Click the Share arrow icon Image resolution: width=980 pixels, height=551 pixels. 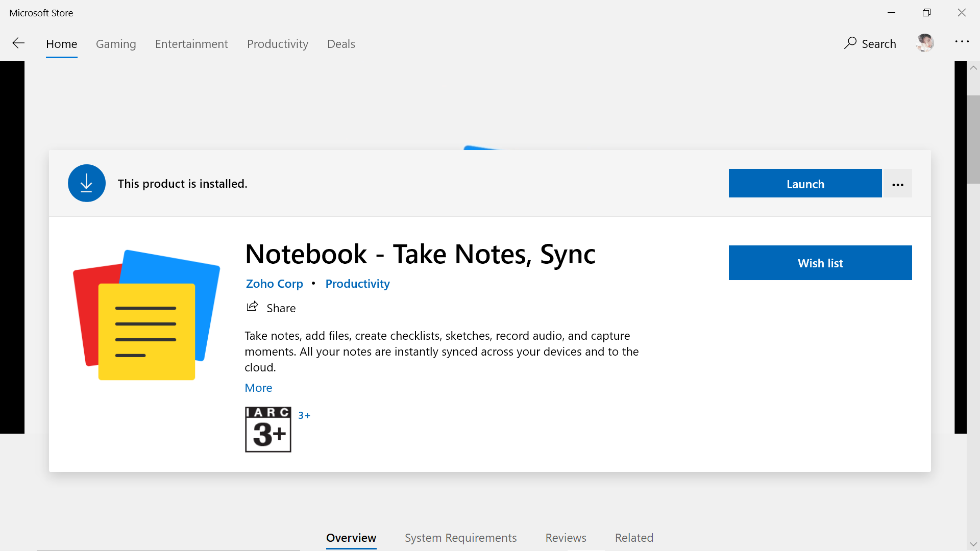(x=252, y=307)
